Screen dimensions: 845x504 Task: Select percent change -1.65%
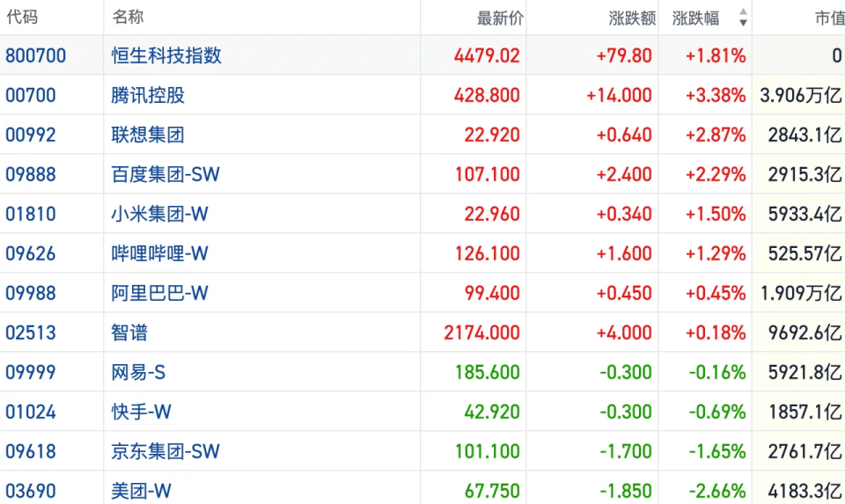[x=717, y=451]
